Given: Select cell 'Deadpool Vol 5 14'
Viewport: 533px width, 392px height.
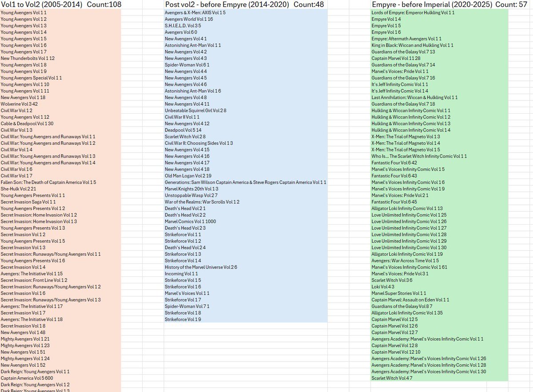Looking at the screenshot, I should coord(246,130).
